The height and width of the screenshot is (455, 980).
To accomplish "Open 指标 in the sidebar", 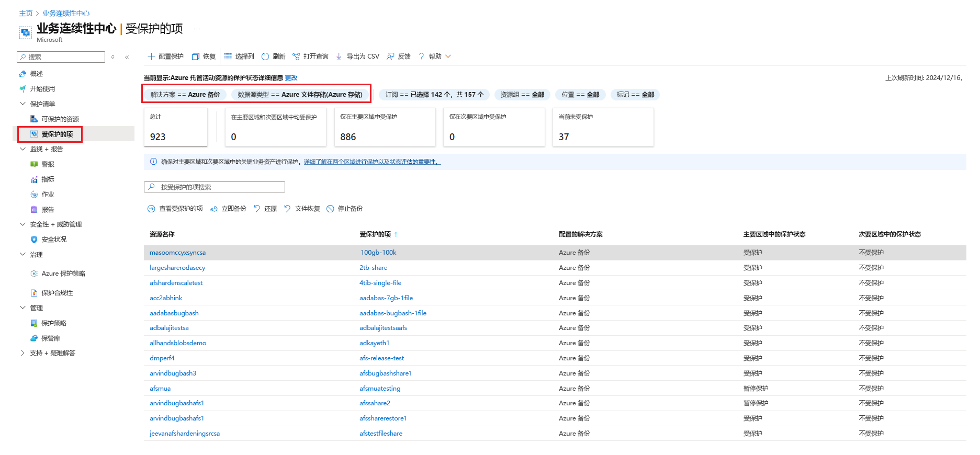I will [x=48, y=179].
